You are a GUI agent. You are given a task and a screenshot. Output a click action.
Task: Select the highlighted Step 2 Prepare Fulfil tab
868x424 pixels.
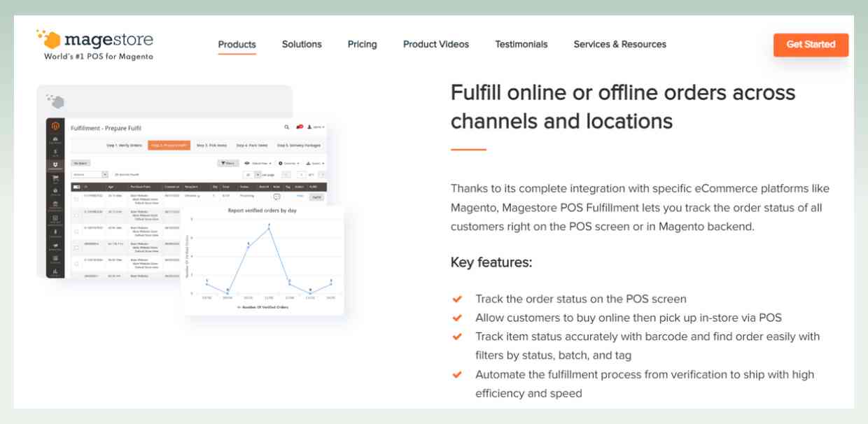click(169, 146)
